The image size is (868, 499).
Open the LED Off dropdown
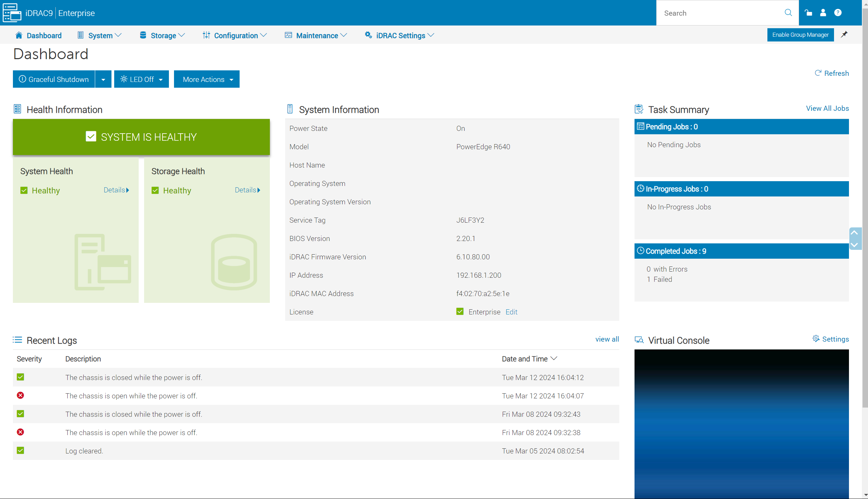tap(141, 79)
